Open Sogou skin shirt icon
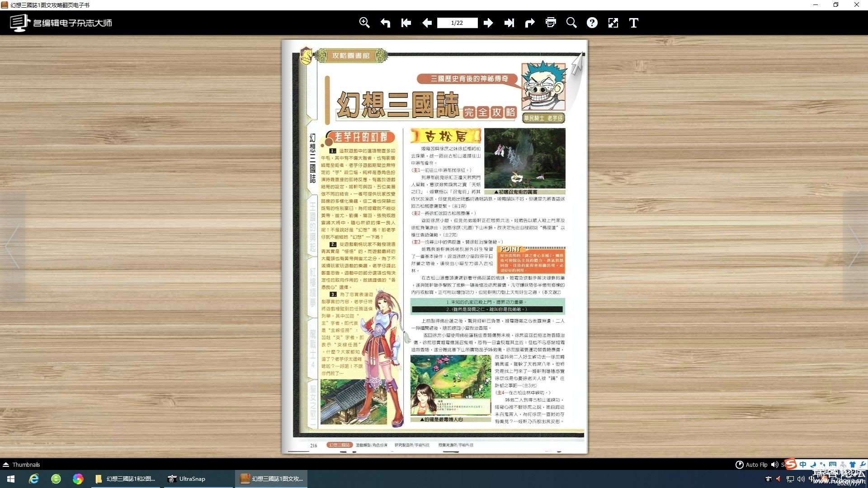 [x=853, y=464]
